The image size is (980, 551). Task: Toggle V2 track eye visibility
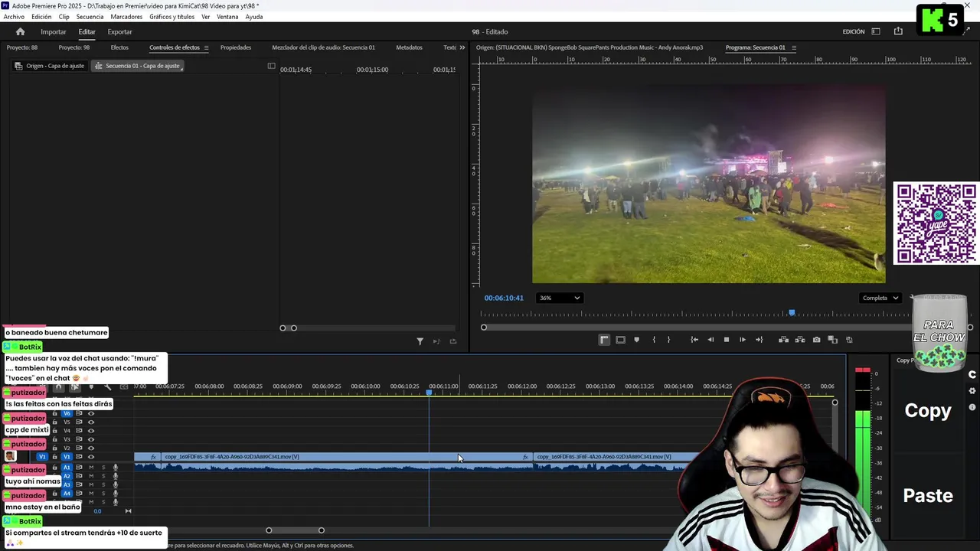90,448
